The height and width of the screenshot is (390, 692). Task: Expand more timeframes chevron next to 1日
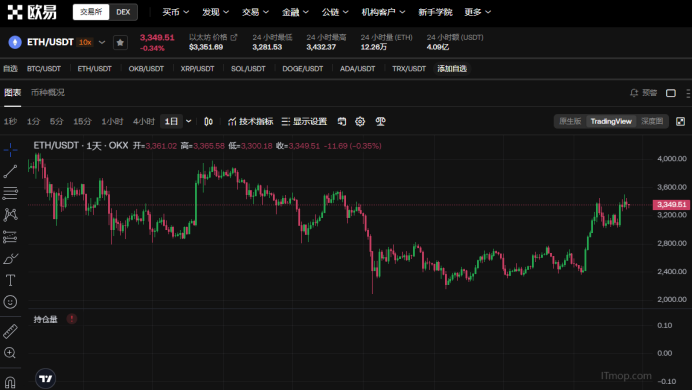pyautogui.click(x=188, y=121)
